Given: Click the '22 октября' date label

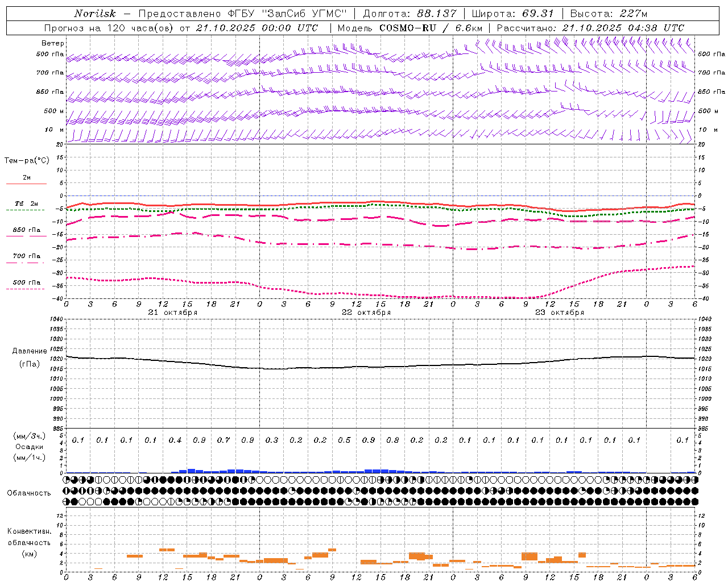Looking at the screenshot, I should coord(366,313).
